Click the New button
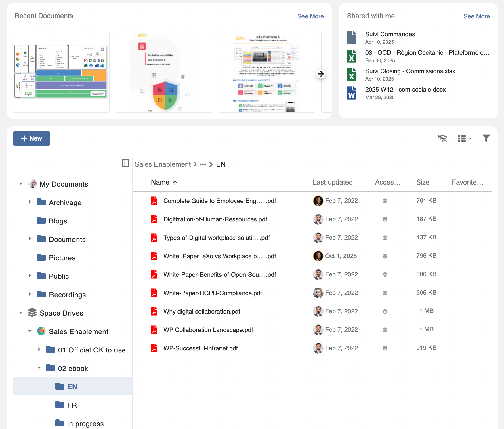 32,138
